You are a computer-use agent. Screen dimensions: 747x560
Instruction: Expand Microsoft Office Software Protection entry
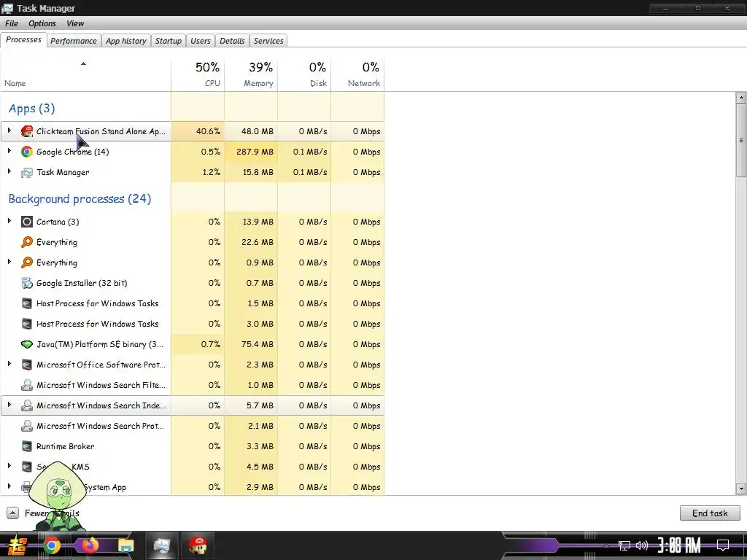[9, 364]
